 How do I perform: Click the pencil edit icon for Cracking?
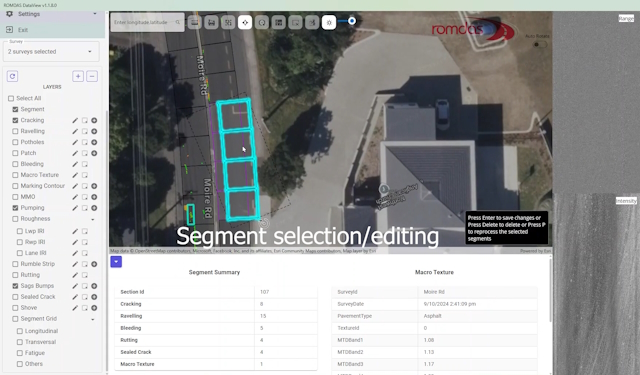tap(75, 120)
